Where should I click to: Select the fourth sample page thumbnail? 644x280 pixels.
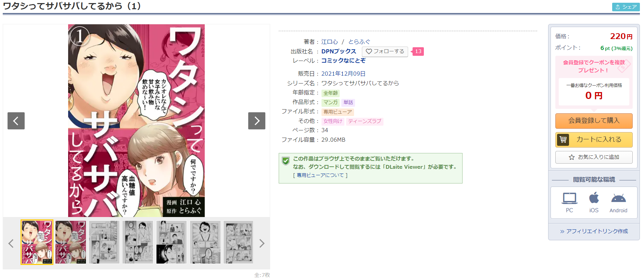point(138,242)
